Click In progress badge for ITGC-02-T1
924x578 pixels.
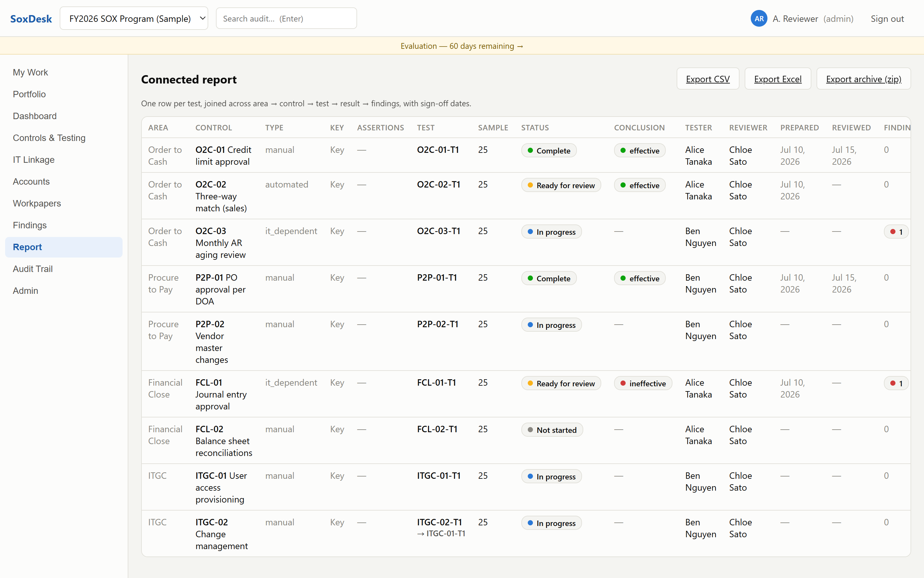click(551, 523)
